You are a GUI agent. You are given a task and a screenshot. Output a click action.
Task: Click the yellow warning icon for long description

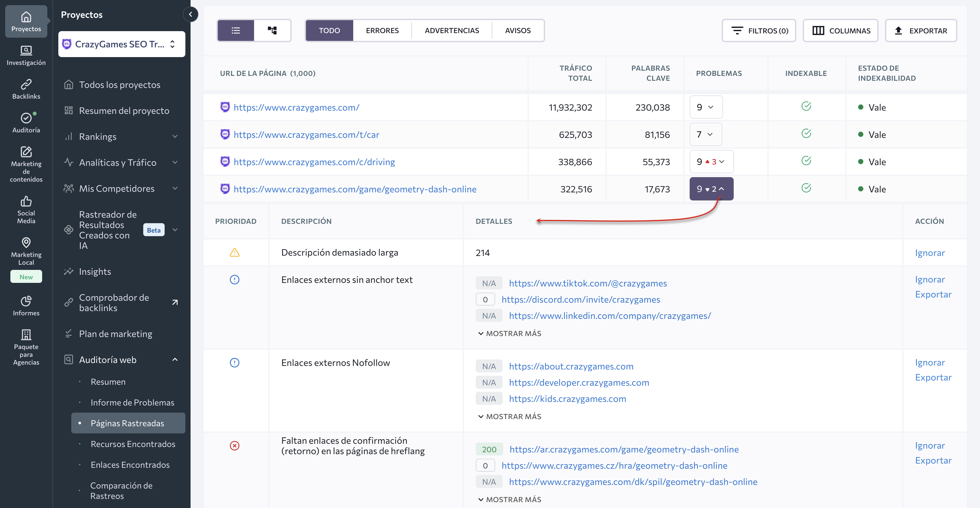point(235,252)
